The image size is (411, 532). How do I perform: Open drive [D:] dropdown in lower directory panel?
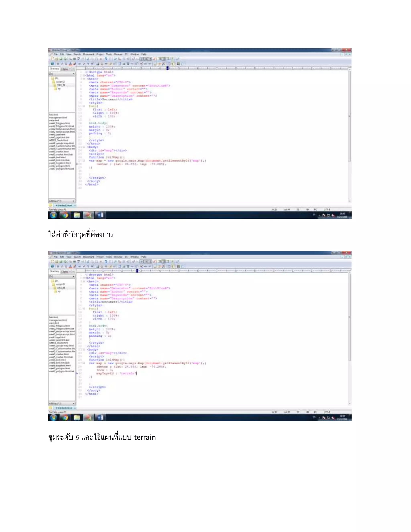click(73, 276)
